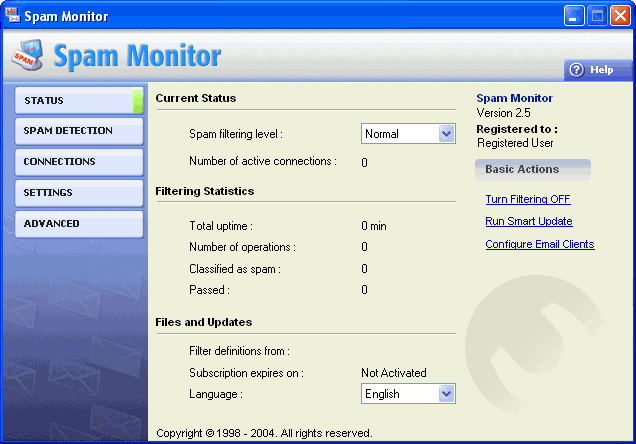Click the Not Activated subscription value
636x444 pixels.
click(x=393, y=373)
